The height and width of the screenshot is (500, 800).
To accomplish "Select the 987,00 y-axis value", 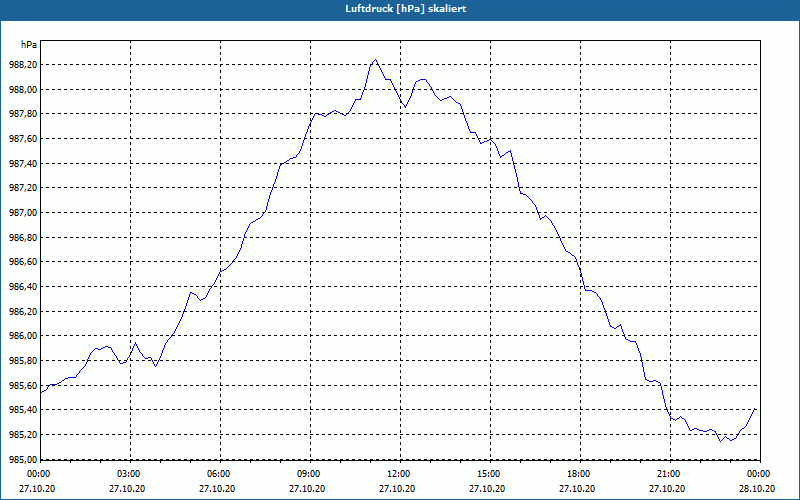I will [x=23, y=213].
